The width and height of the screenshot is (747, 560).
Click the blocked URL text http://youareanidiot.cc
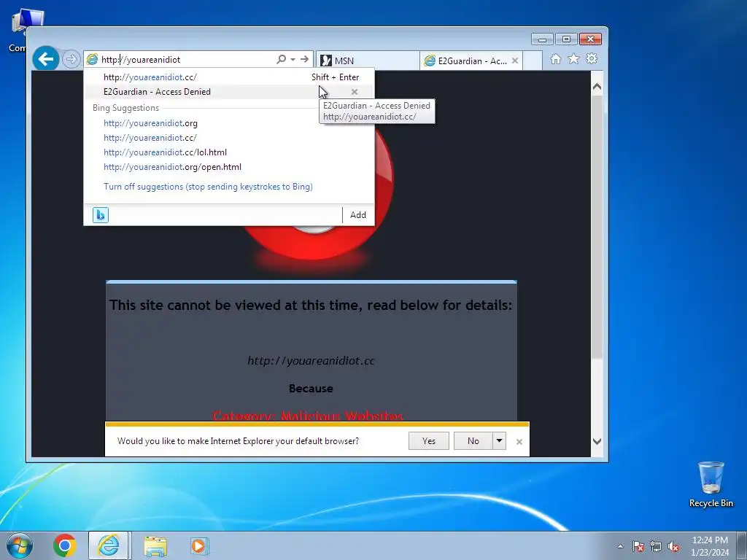[311, 361]
